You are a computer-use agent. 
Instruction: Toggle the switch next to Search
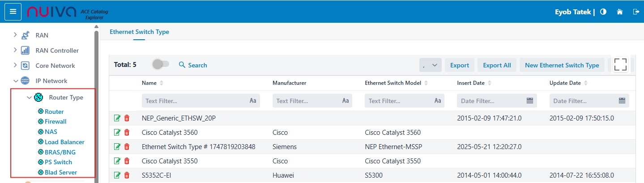[161, 65]
